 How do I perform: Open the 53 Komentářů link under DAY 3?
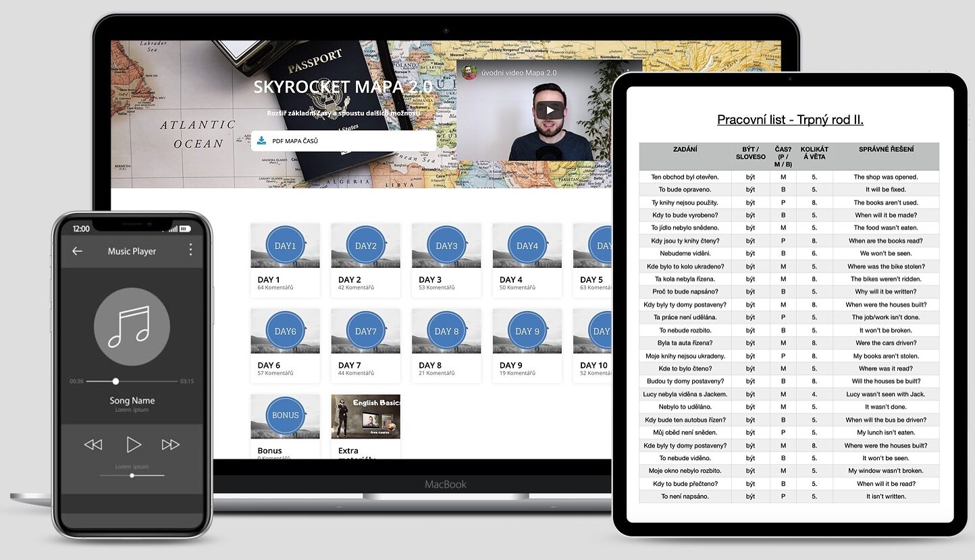pyautogui.click(x=437, y=287)
